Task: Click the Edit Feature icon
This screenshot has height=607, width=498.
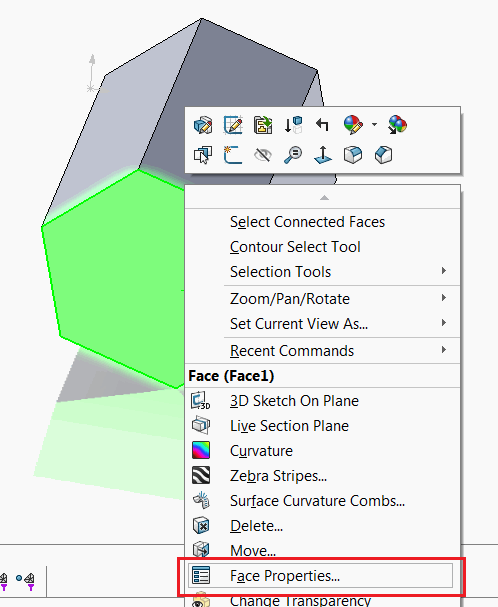Action: [x=203, y=125]
